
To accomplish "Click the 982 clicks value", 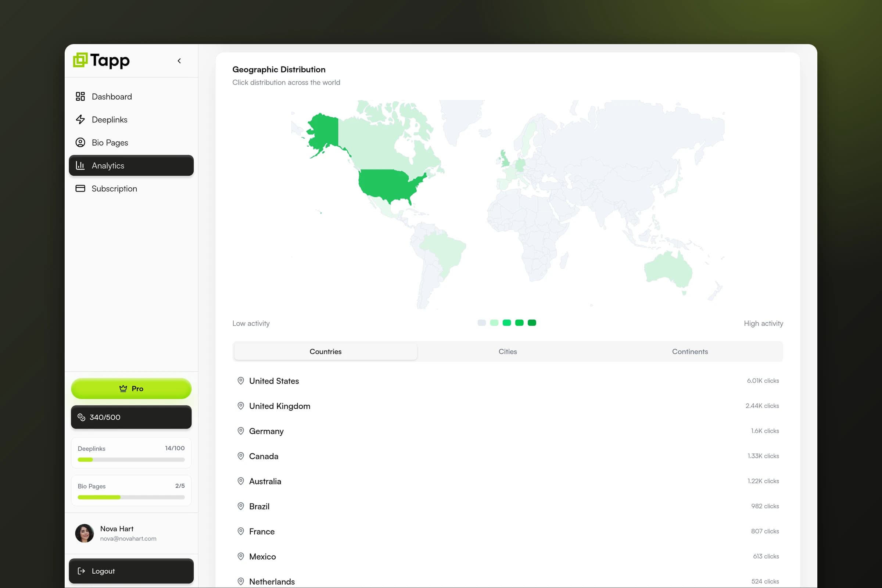I will [x=765, y=506].
